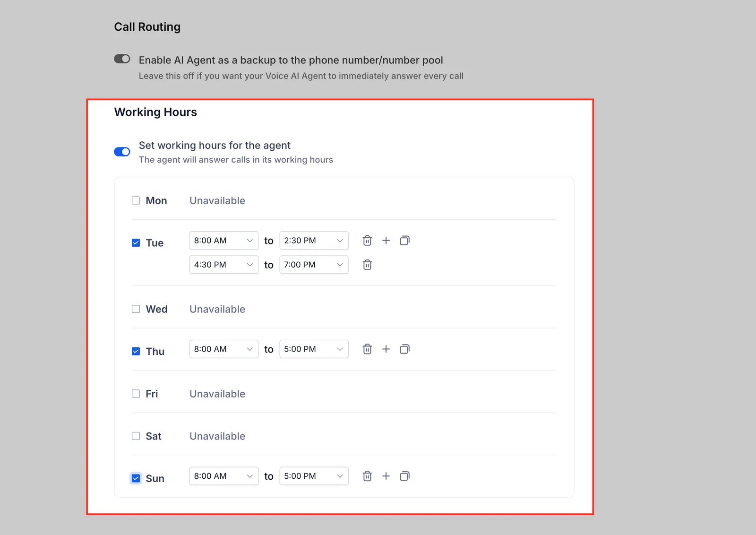Viewport: 756px width, 535px height.
Task: Open Sunday's 8:00 AM start time dropdown
Action: click(224, 476)
